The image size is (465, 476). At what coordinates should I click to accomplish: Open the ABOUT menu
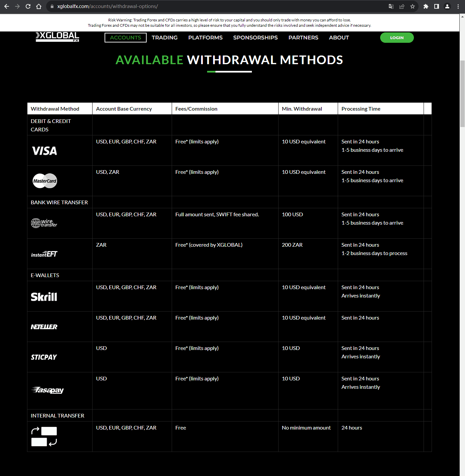coord(339,38)
